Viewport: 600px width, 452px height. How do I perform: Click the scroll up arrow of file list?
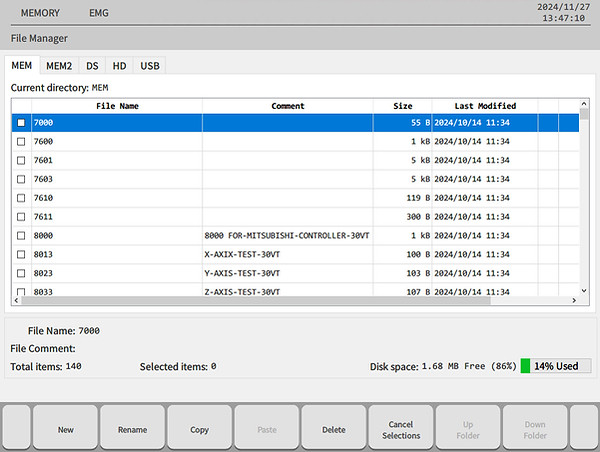tap(584, 103)
